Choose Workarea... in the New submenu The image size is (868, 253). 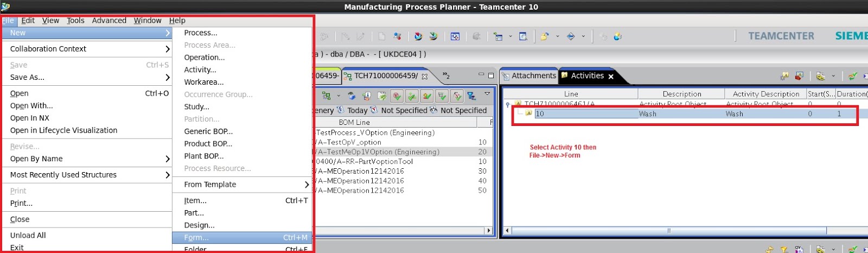point(204,82)
